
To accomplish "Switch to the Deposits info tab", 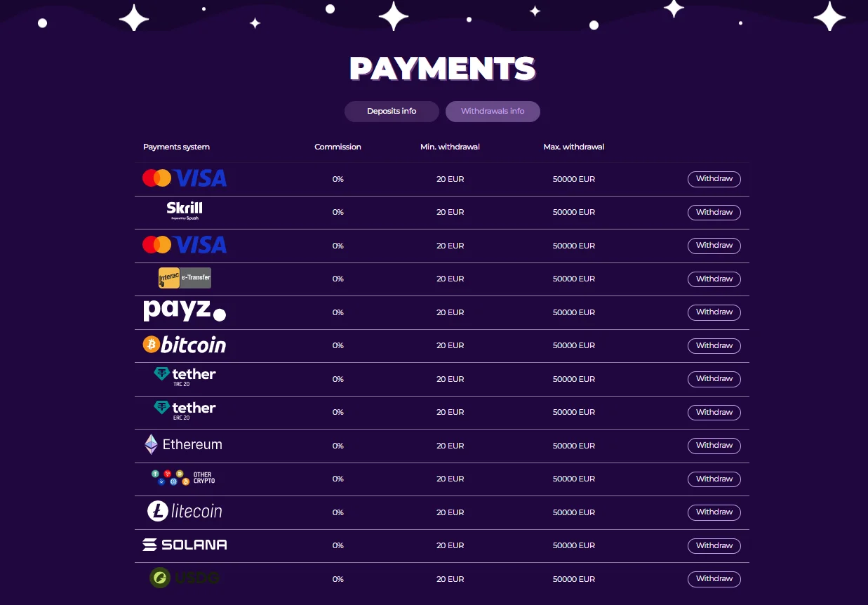I will click(392, 112).
